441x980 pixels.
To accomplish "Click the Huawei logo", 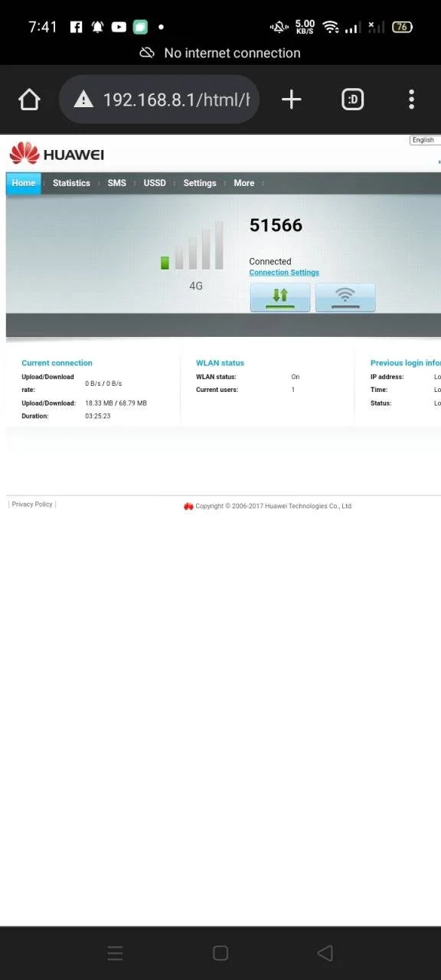I will coord(57,154).
